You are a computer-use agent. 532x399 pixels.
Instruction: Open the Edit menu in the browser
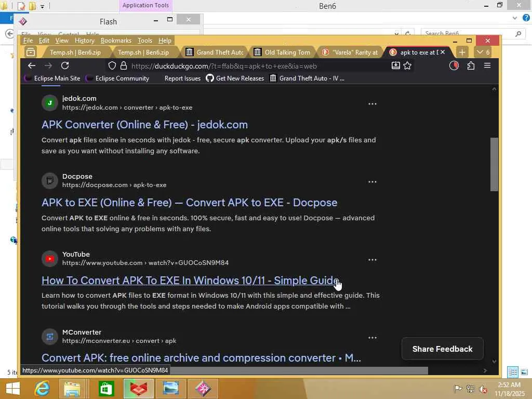click(x=44, y=41)
